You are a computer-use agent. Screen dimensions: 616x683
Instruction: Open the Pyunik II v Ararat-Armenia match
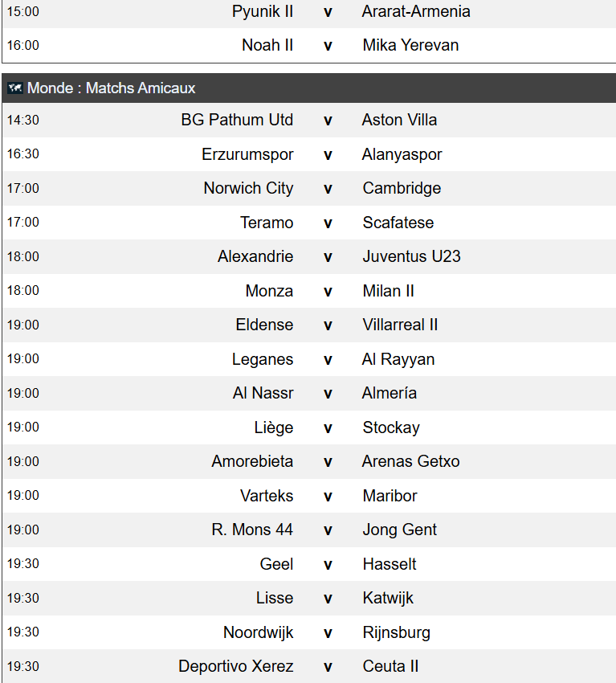309,12
